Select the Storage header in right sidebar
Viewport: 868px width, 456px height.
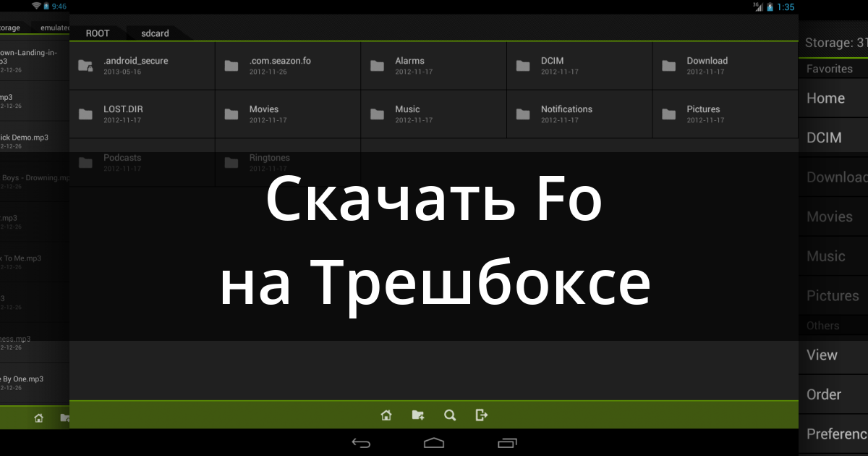(x=836, y=43)
